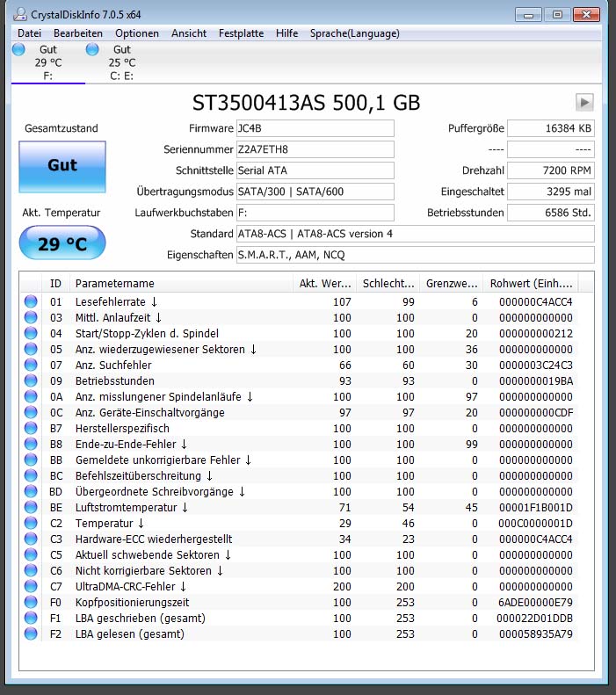Click the status circle for BD Übergeordnete Schreibvorgänge
The width and height of the screenshot is (616, 695).
31,491
